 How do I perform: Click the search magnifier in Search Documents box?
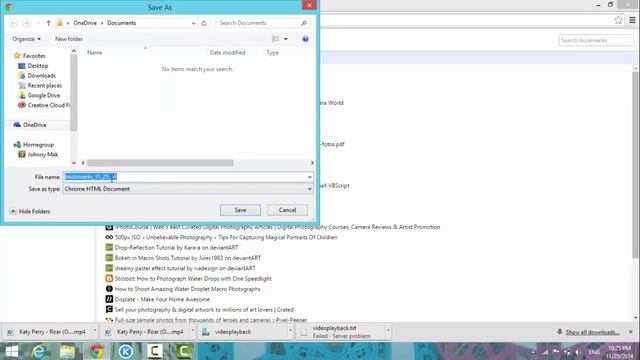(x=304, y=23)
